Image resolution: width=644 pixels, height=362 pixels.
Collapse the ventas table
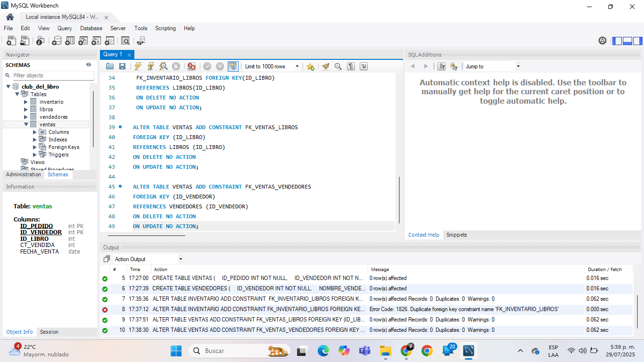click(x=26, y=124)
